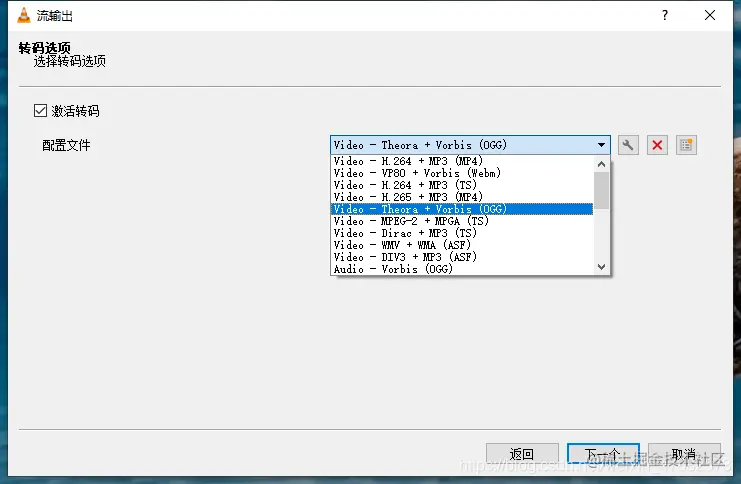
Task: Select Video - H.265 + MP3 (MP4)
Action: pyautogui.click(x=462, y=197)
